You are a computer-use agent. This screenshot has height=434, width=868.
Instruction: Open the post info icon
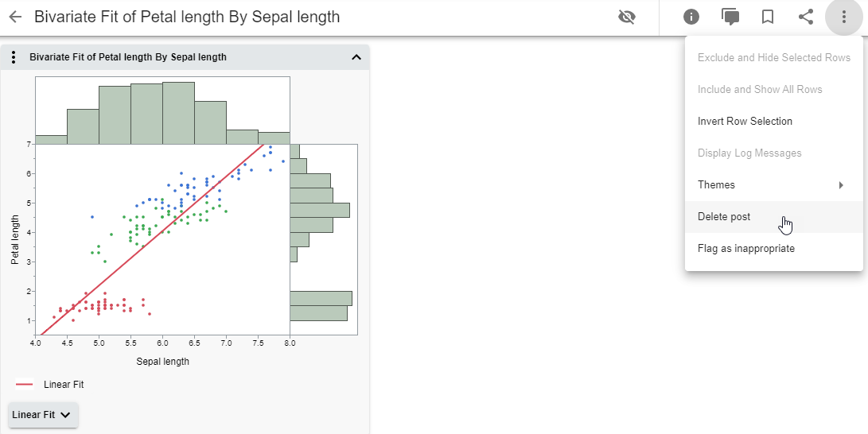(x=691, y=17)
